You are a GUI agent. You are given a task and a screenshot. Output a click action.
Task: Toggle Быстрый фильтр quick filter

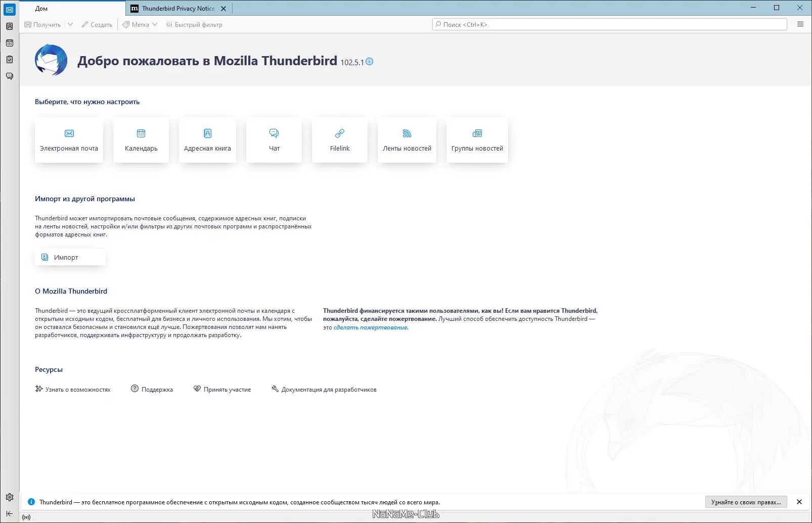pyautogui.click(x=194, y=24)
